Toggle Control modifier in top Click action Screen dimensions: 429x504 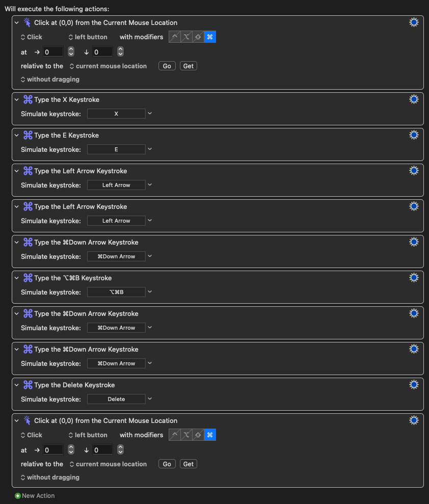point(174,37)
